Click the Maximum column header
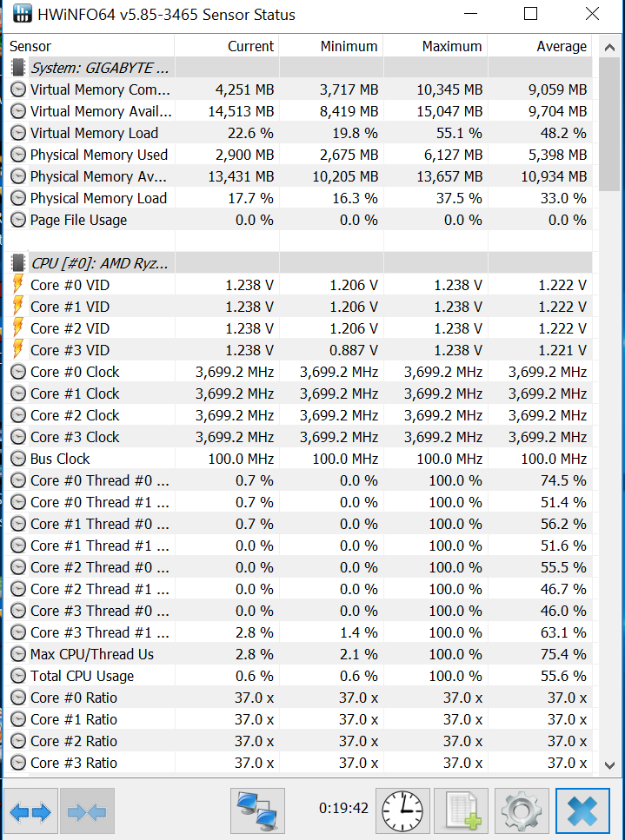The width and height of the screenshot is (625, 840). coord(436,46)
